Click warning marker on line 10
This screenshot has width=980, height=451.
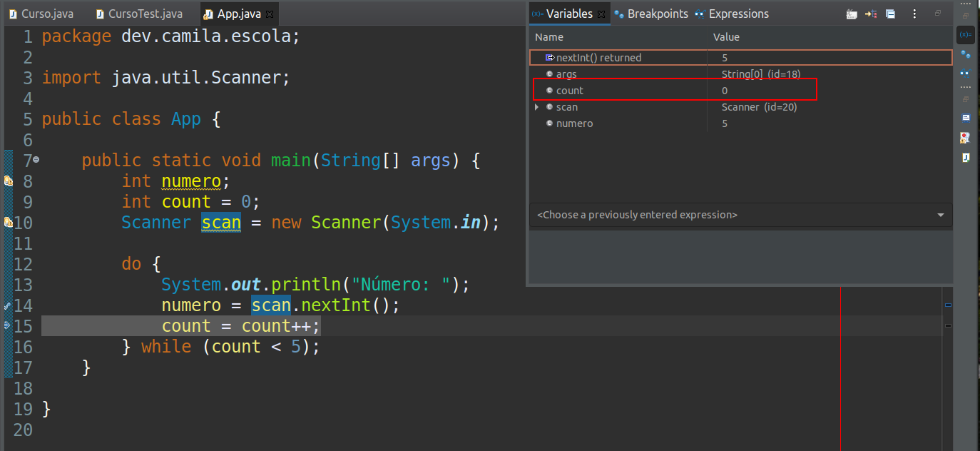point(8,223)
